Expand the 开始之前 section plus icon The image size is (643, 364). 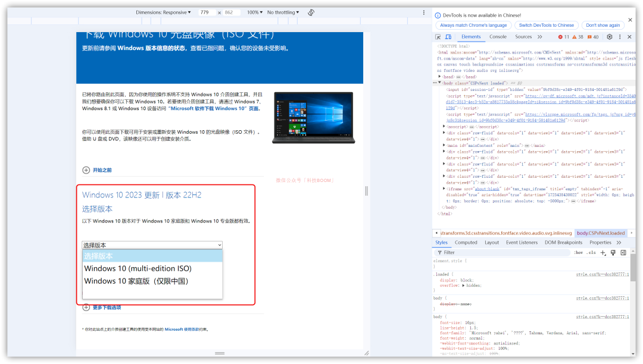point(86,170)
